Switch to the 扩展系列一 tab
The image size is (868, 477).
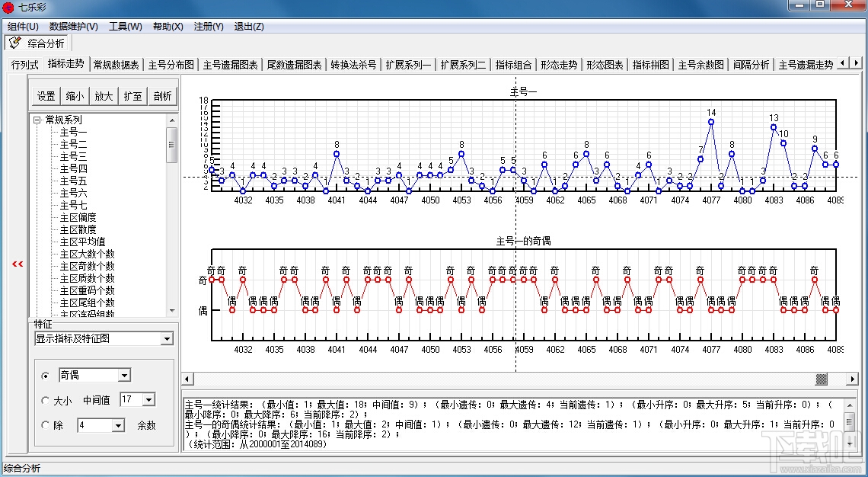coord(409,65)
